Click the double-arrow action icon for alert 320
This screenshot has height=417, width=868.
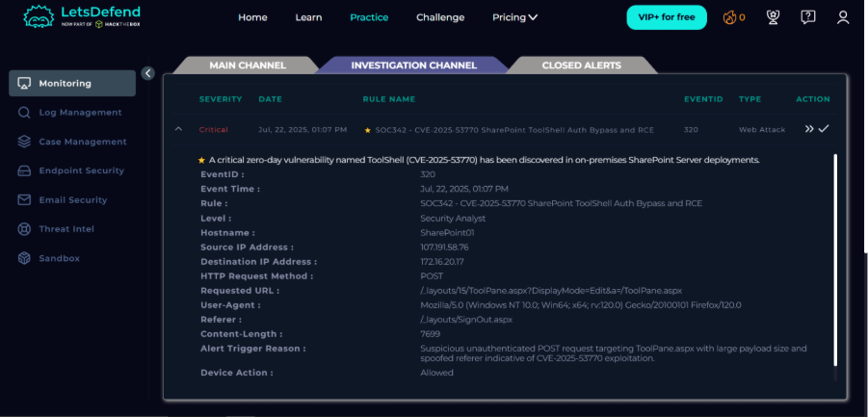[x=809, y=129]
